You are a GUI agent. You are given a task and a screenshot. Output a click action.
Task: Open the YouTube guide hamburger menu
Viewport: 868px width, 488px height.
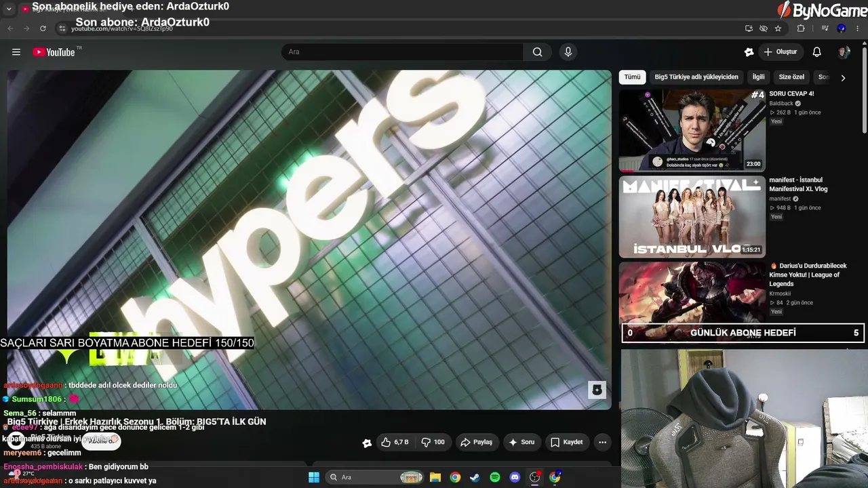[16, 52]
